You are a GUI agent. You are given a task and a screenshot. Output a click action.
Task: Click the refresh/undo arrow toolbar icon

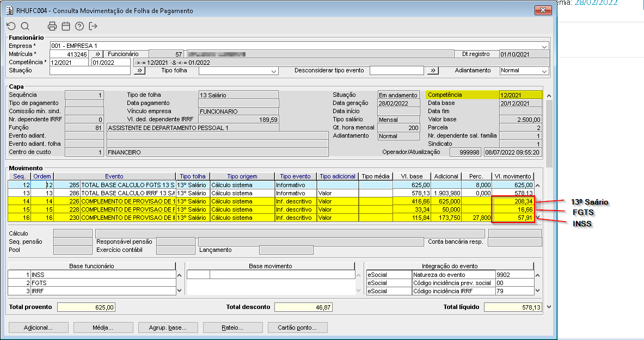coord(11,26)
